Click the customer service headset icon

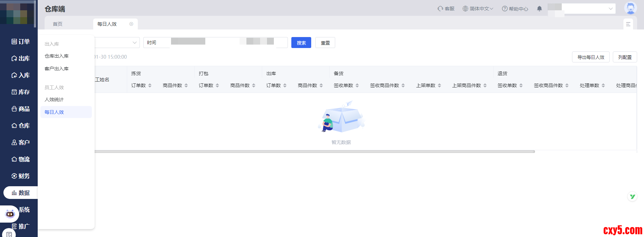tap(440, 9)
